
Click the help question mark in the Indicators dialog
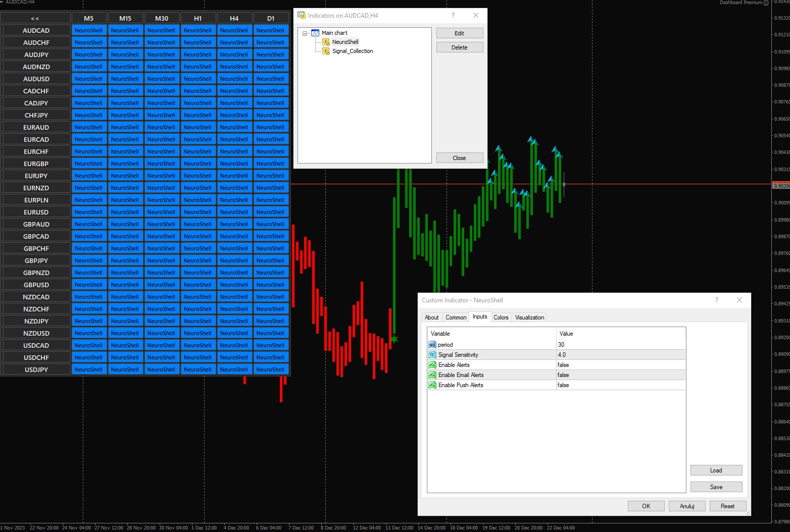[x=453, y=16]
